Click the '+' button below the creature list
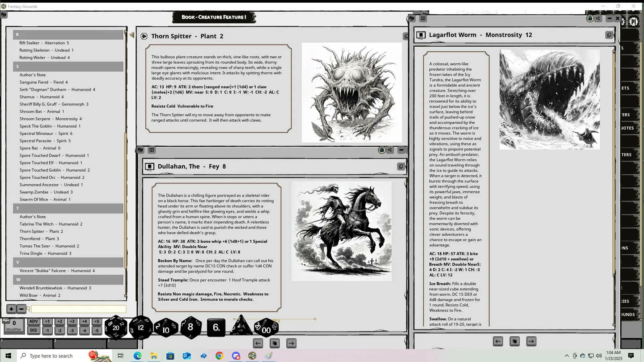Screen dimensions: 644x362 (11, 309)
